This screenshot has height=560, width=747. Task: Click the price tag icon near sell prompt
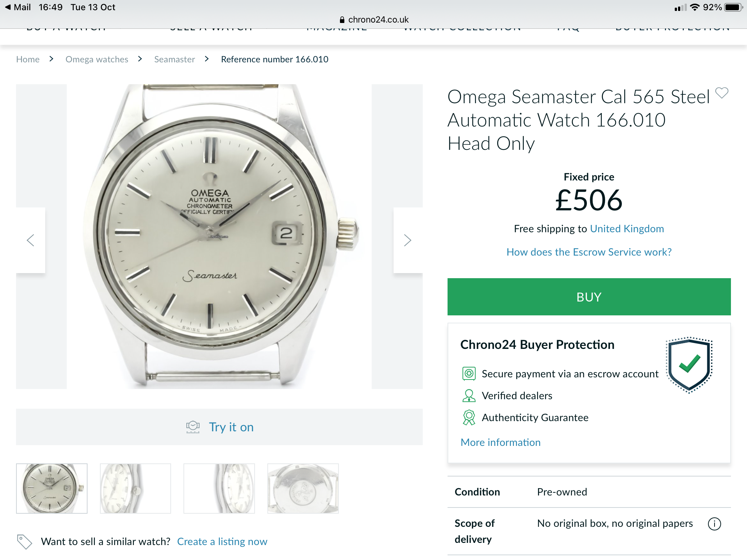24,542
